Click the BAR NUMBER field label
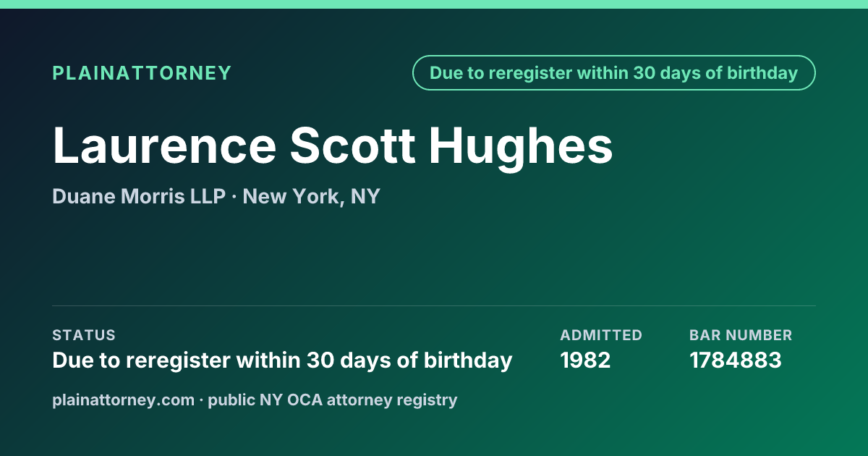The width and height of the screenshot is (868, 456). point(741,335)
